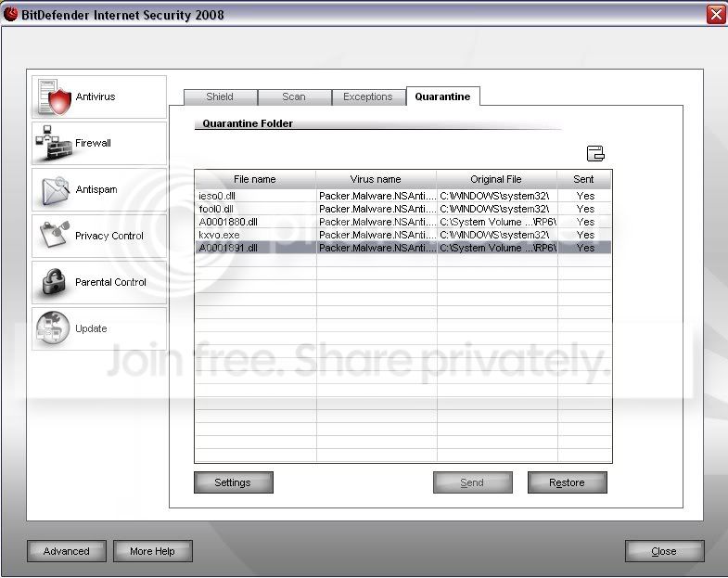Sort by File name column header
This screenshot has width=728, height=578.
(x=255, y=179)
